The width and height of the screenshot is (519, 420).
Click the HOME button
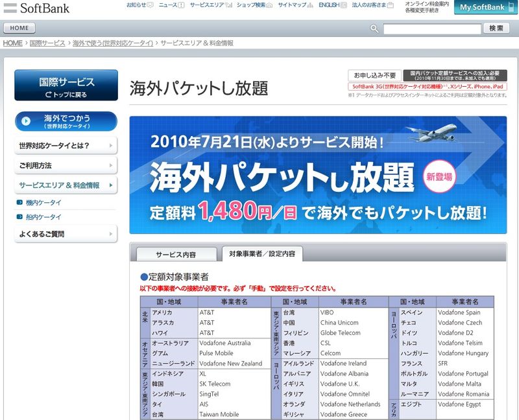point(19,28)
